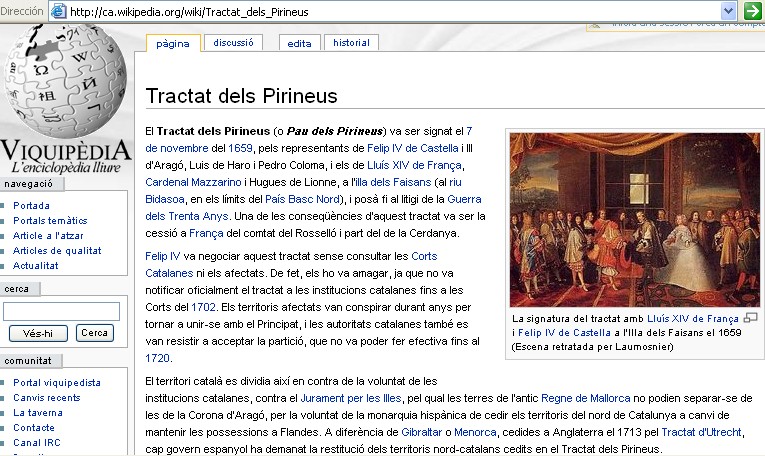Follow Lluís XIV de França link in image caption
Image resolution: width=765 pixels, height=456 pixels.
pos(693,318)
